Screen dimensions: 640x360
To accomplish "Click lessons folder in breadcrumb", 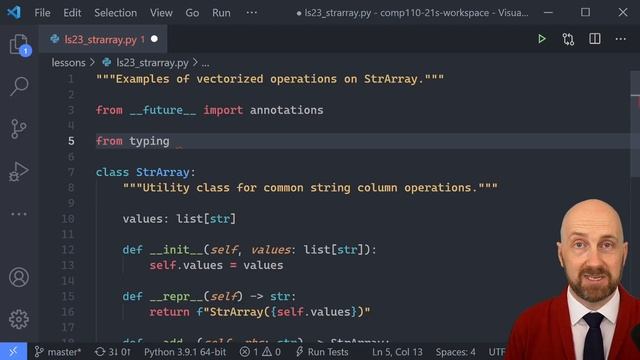I will (68, 63).
